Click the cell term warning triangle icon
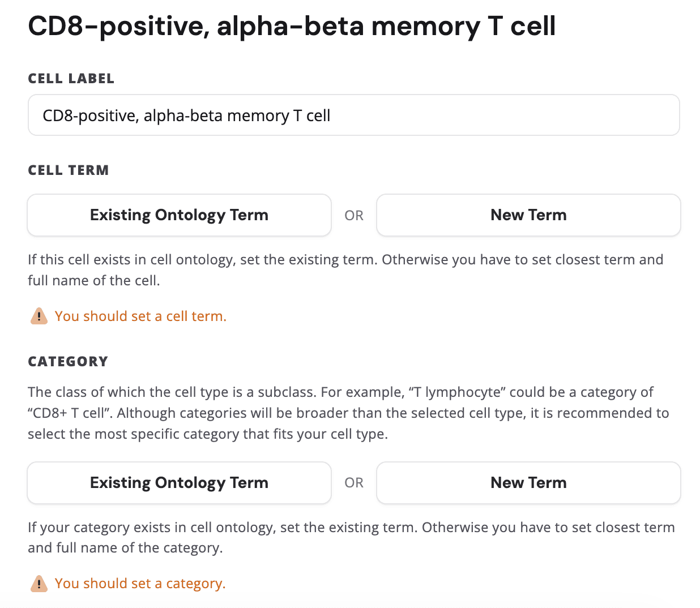Image resolution: width=700 pixels, height=608 pixels. (x=39, y=316)
